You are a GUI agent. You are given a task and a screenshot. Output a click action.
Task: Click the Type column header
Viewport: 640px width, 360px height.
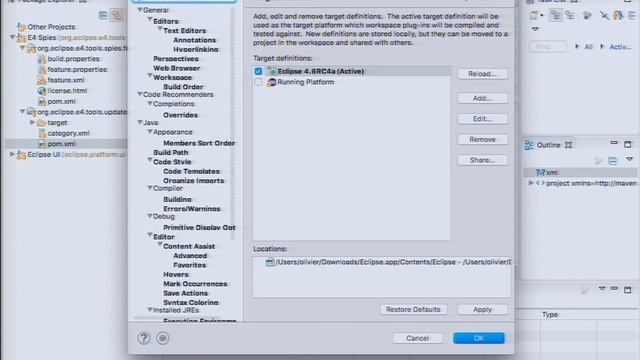550,315
